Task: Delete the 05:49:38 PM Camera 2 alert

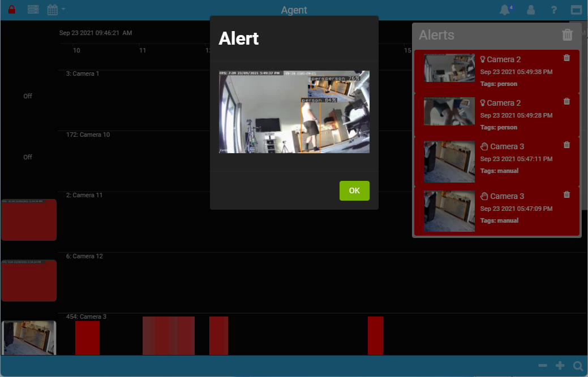Action: click(566, 58)
